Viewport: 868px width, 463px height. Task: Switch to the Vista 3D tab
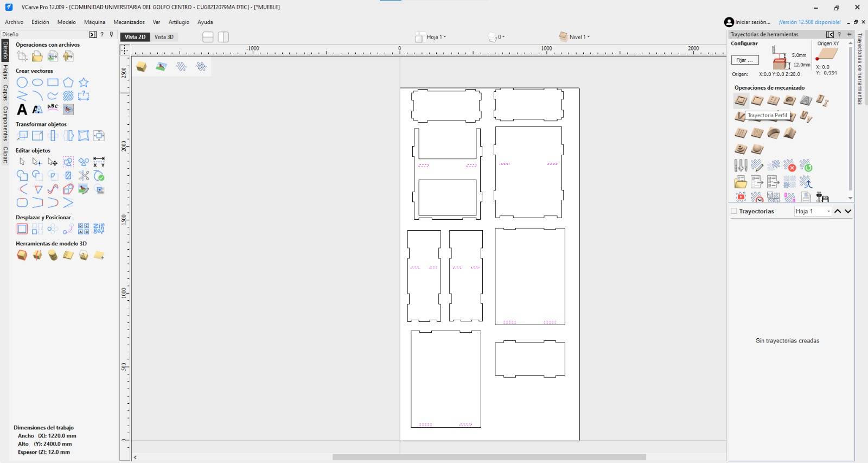point(164,37)
